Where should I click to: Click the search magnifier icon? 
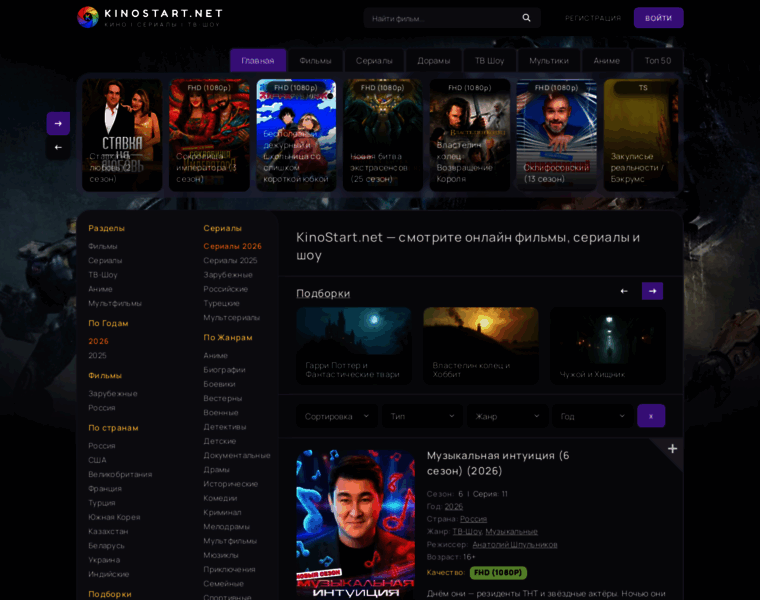pyautogui.click(x=526, y=18)
